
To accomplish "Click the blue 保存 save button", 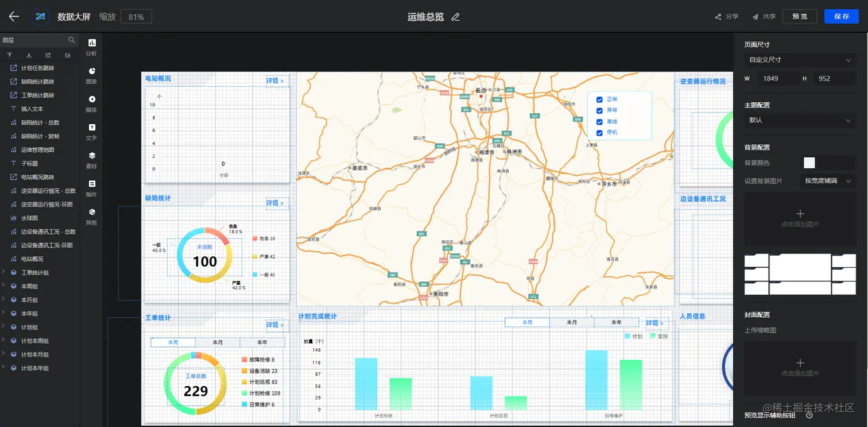I will pos(842,17).
